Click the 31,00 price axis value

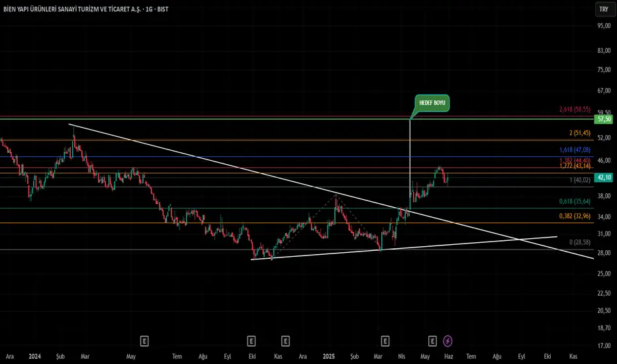click(604, 234)
